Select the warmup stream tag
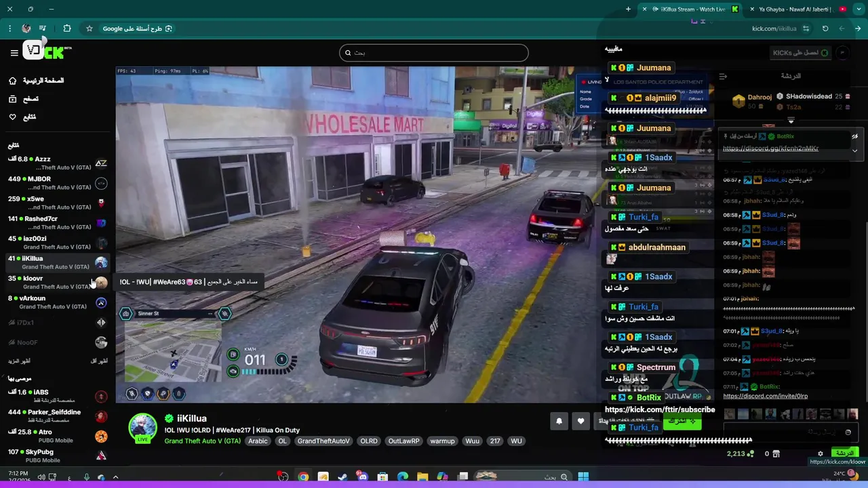868x488 pixels. (x=442, y=441)
